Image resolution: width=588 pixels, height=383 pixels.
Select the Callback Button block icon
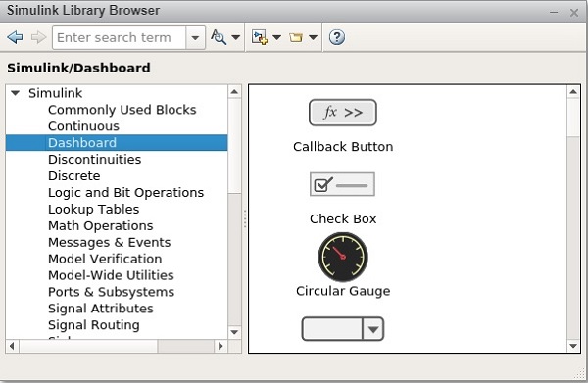click(343, 113)
